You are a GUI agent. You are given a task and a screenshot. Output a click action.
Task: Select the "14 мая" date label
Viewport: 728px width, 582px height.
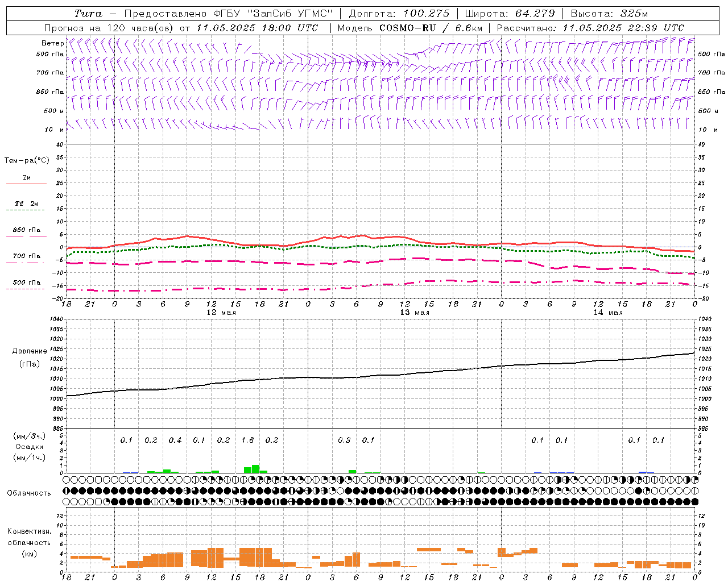click(608, 313)
